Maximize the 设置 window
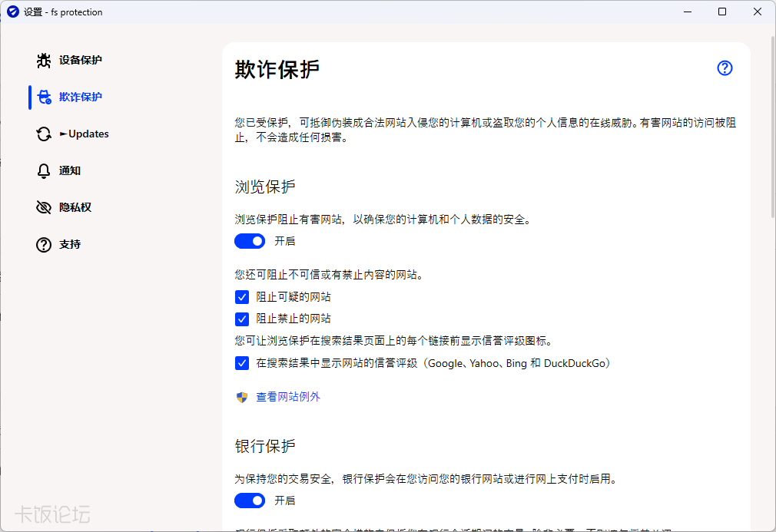The height and width of the screenshot is (532, 776). pos(722,12)
